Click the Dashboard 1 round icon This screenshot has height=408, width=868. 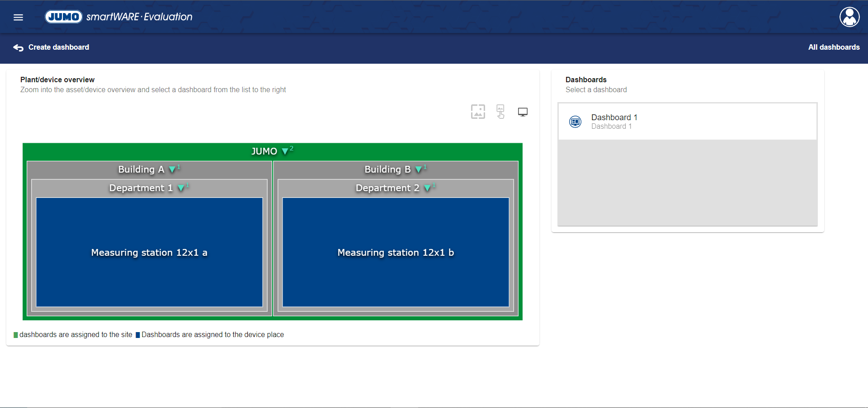pos(575,122)
